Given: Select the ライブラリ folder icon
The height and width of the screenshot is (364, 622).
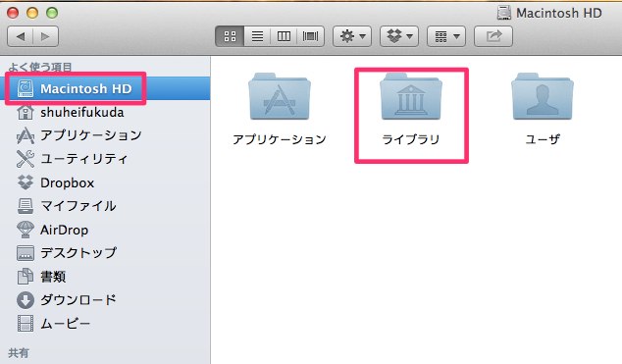Looking at the screenshot, I should click(x=411, y=97).
